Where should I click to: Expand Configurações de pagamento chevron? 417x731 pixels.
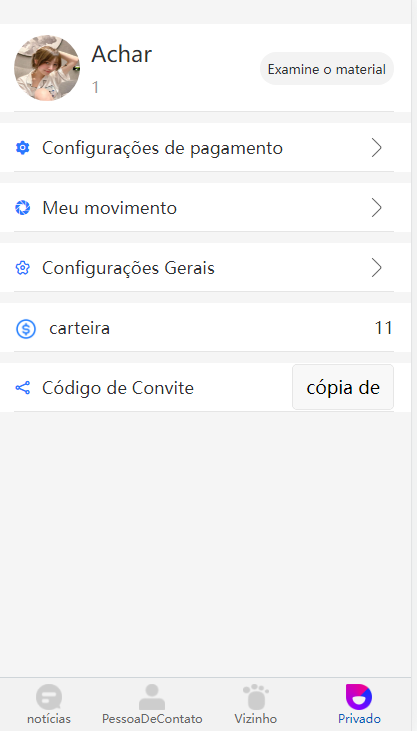[x=376, y=148]
